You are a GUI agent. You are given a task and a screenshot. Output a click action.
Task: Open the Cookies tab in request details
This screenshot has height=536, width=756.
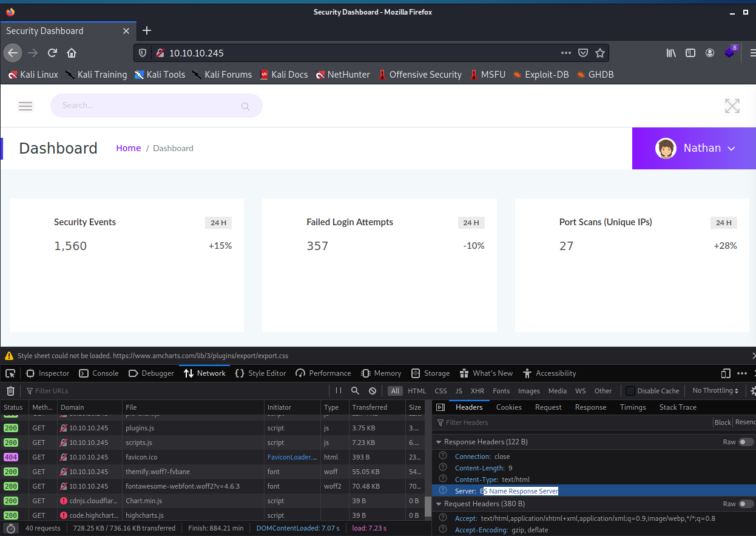coord(508,407)
